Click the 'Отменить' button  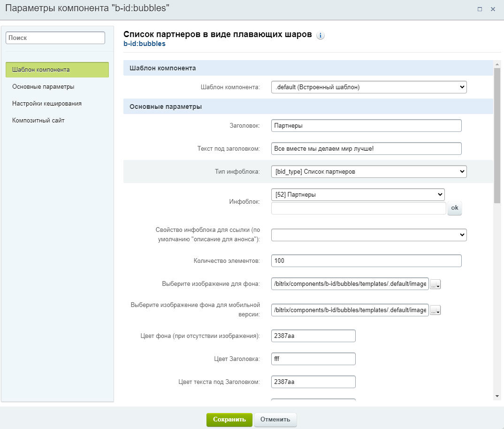click(x=275, y=420)
